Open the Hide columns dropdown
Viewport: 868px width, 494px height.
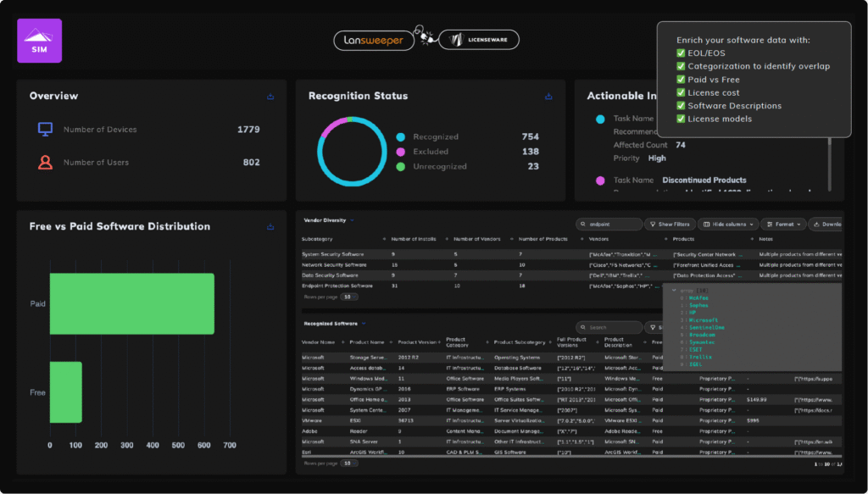pyautogui.click(x=728, y=225)
